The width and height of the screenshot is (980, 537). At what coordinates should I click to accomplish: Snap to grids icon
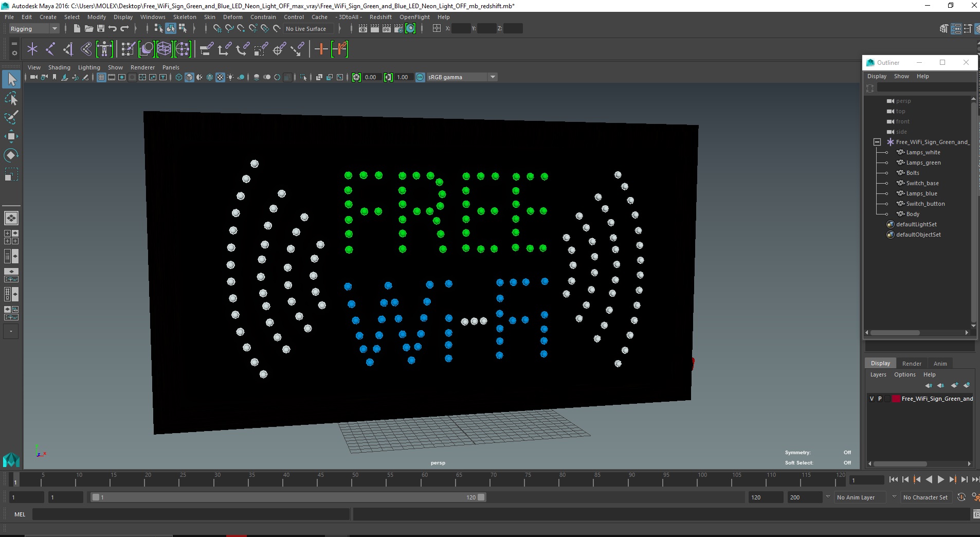pos(217,29)
